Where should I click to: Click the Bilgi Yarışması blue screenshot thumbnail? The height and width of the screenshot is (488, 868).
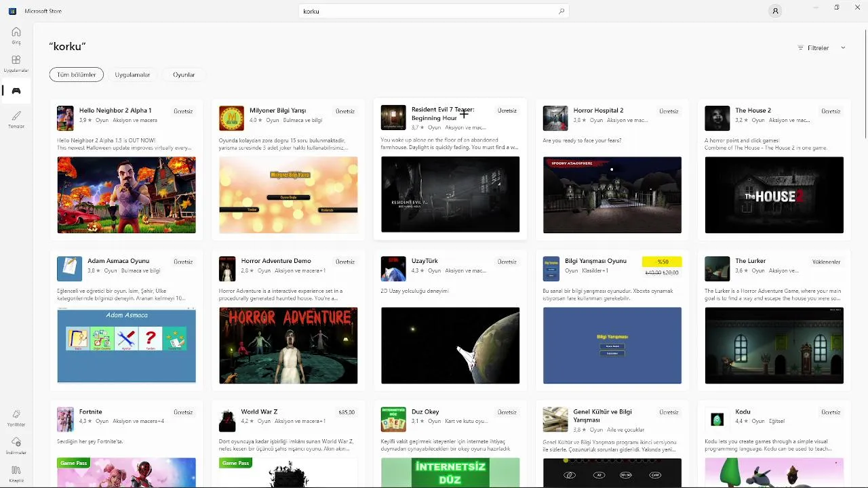tap(612, 346)
